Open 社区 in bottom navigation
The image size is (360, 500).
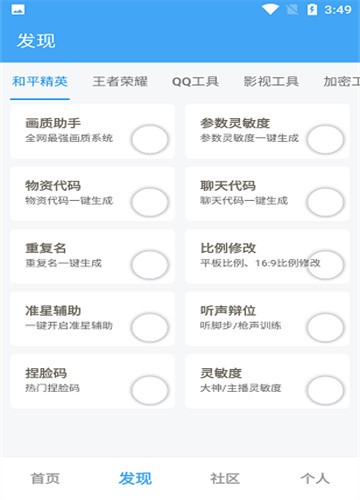coord(225,479)
